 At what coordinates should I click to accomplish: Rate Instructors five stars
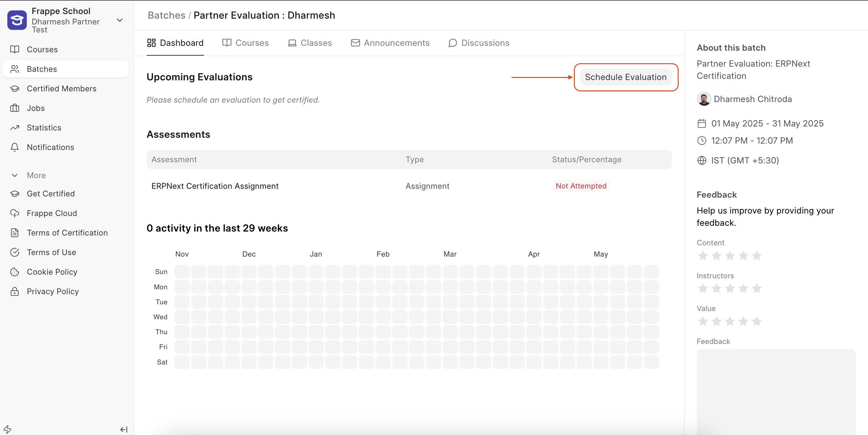[757, 288]
